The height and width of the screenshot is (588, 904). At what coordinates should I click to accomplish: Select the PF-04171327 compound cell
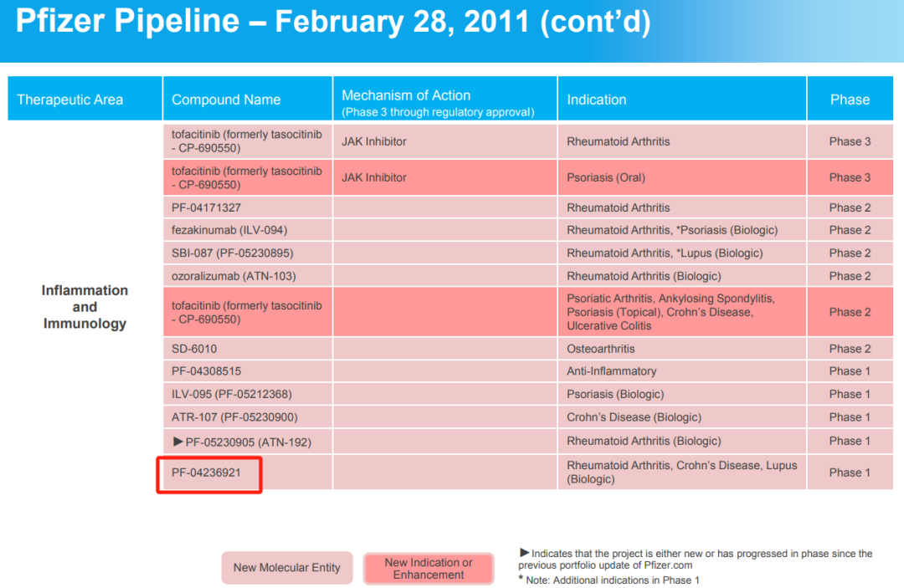(247, 207)
